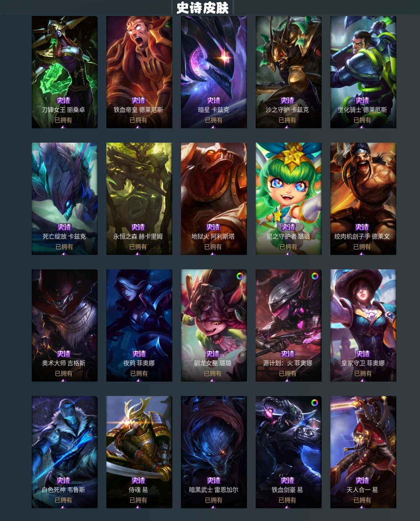This screenshot has width=420, height=521.
Task: Select the 刀锋女王 丽桑卓 skin card
Action: point(65,72)
